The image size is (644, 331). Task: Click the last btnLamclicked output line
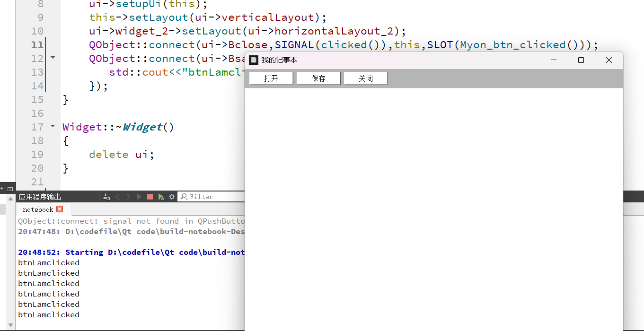click(49, 314)
